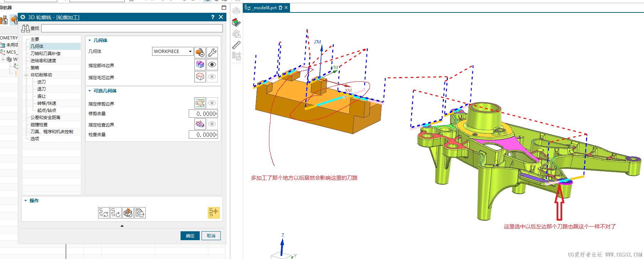Click the settings gear in dialog title bar
The height and width of the screenshot is (259, 644).
(23, 17)
